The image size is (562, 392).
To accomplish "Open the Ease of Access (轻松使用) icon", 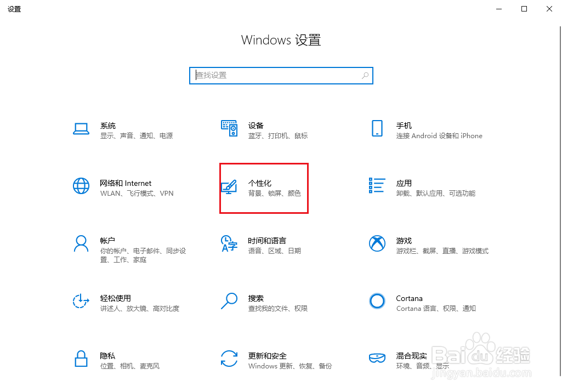I will [81, 301].
